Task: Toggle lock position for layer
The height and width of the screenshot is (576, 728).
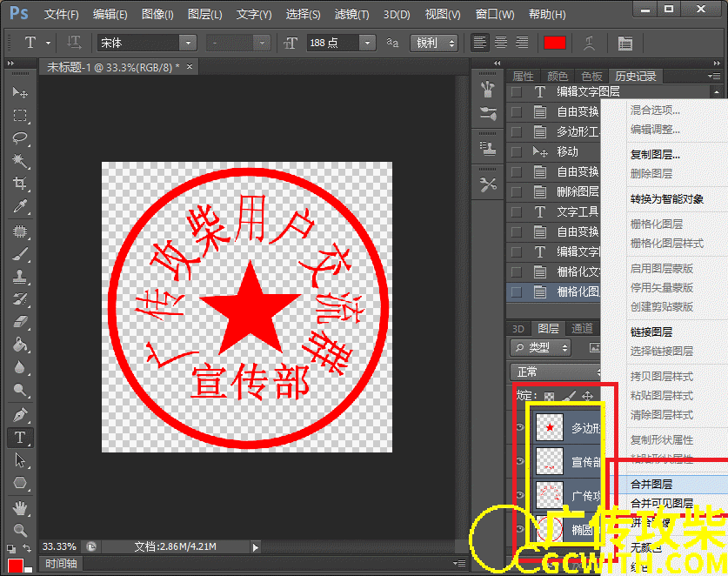Action: (x=587, y=396)
